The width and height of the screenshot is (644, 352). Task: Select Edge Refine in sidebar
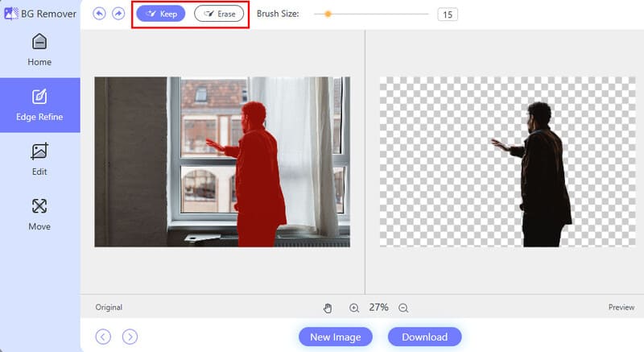point(39,106)
